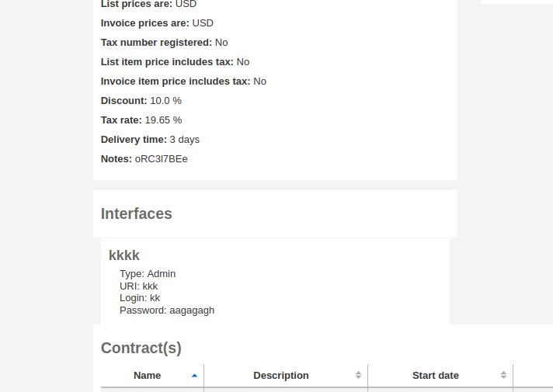Sort contracts by Name header text
This screenshot has width=553, height=392.
[147, 376]
